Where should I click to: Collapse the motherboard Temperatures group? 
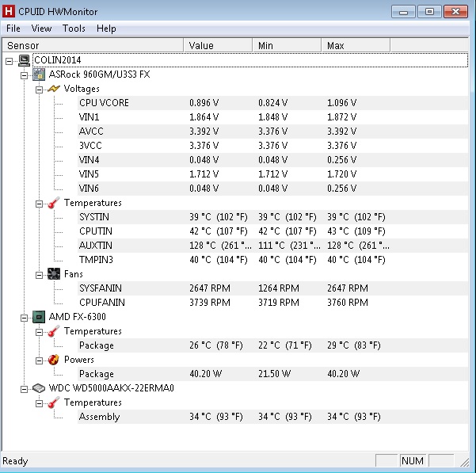tap(39, 204)
